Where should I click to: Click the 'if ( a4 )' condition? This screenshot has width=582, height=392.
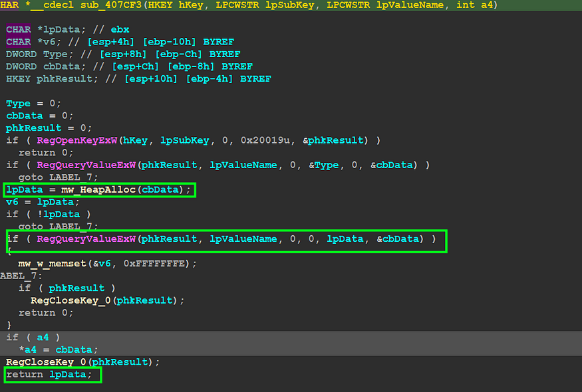(x=33, y=337)
